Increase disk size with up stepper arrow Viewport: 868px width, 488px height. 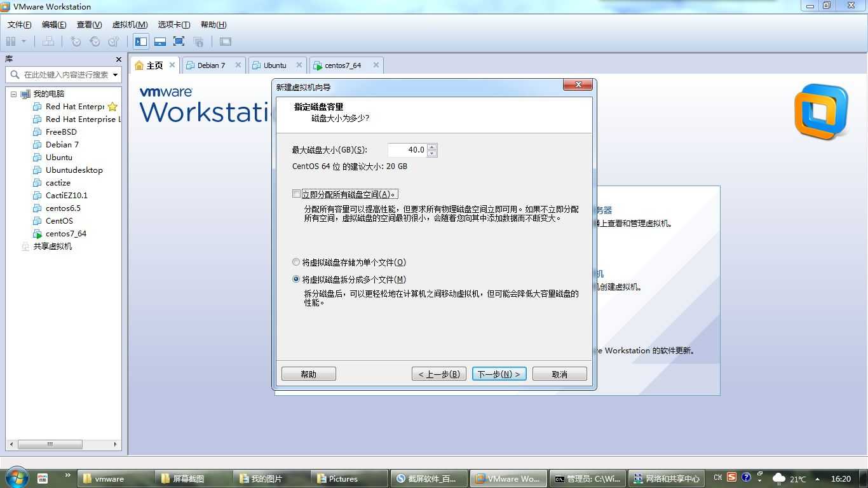pyautogui.click(x=432, y=147)
